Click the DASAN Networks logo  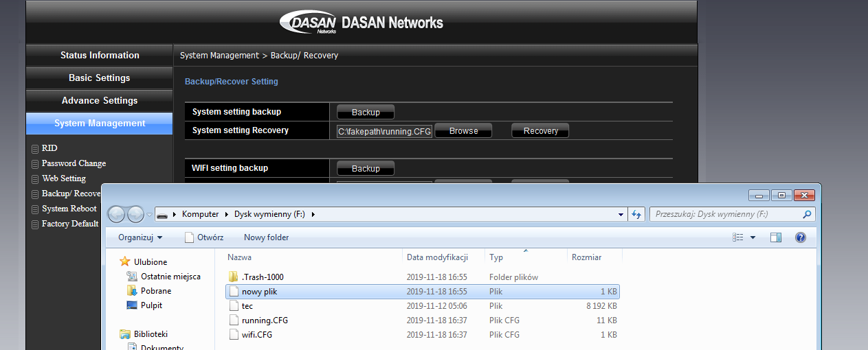pos(361,23)
